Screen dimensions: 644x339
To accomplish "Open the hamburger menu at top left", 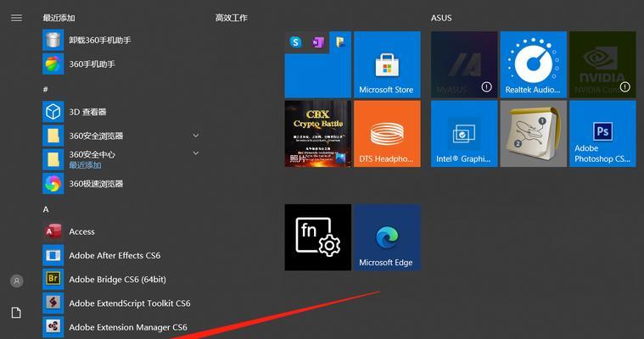I will coord(16,18).
